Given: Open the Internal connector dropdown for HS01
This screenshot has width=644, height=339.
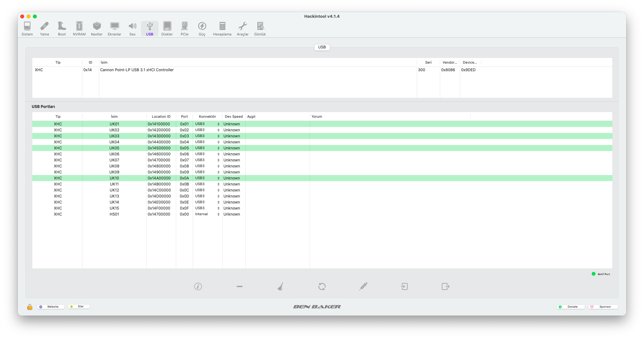Looking at the screenshot, I should pyautogui.click(x=207, y=214).
